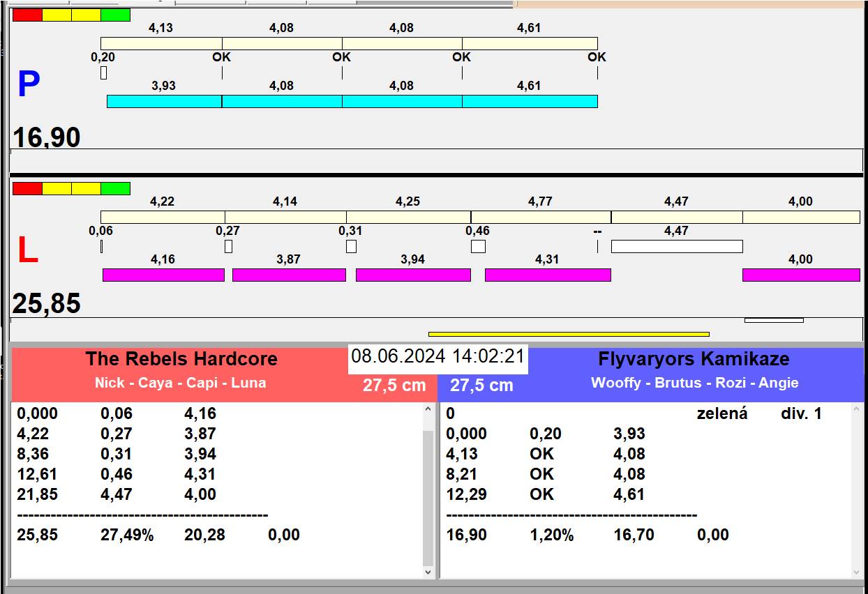Click the green start light in lane L
Image resolution: width=868 pixels, height=594 pixels.
115,188
